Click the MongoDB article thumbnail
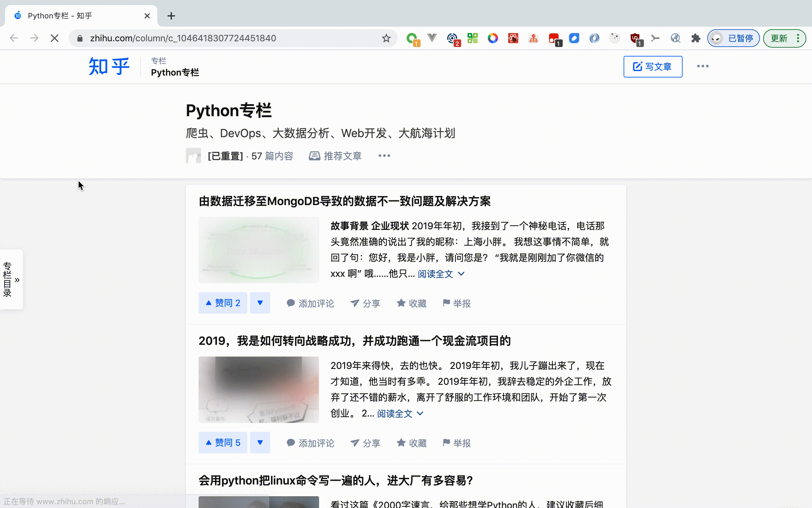 (259, 250)
